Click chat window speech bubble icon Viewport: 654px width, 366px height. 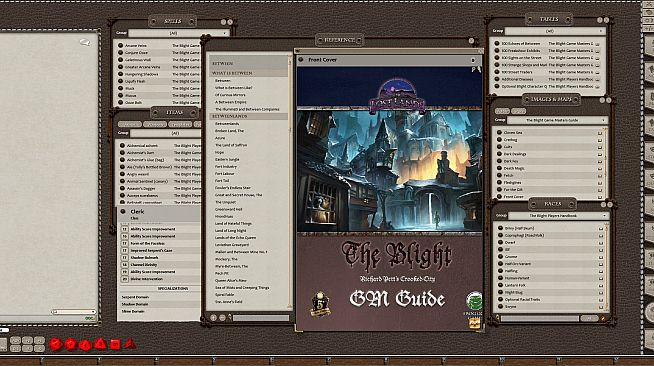pyautogui.click(x=85, y=42)
